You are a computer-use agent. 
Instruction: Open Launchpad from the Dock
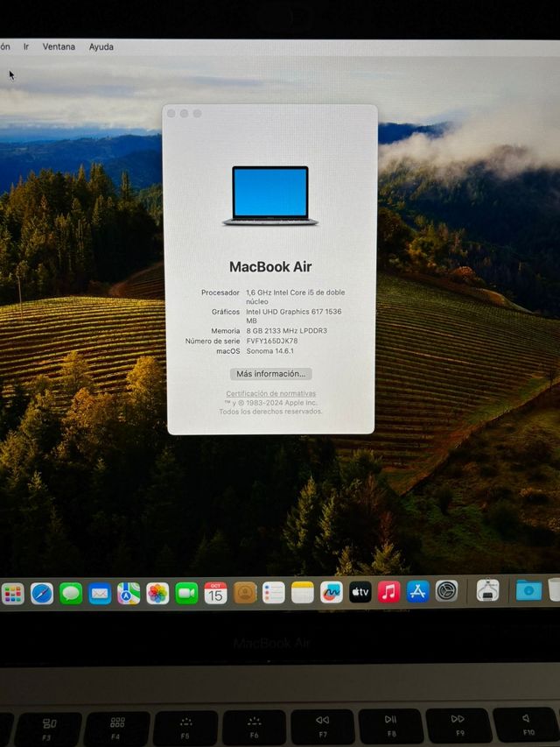pyautogui.click(x=13, y=594)
